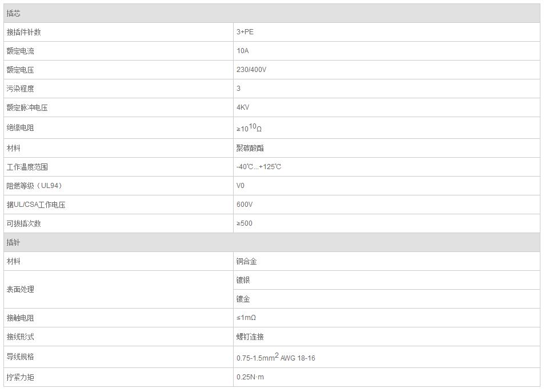Select the 接插件针数 label cell
Screen dimensions: 545x392
pyautogui.click(x=23, y=32)
